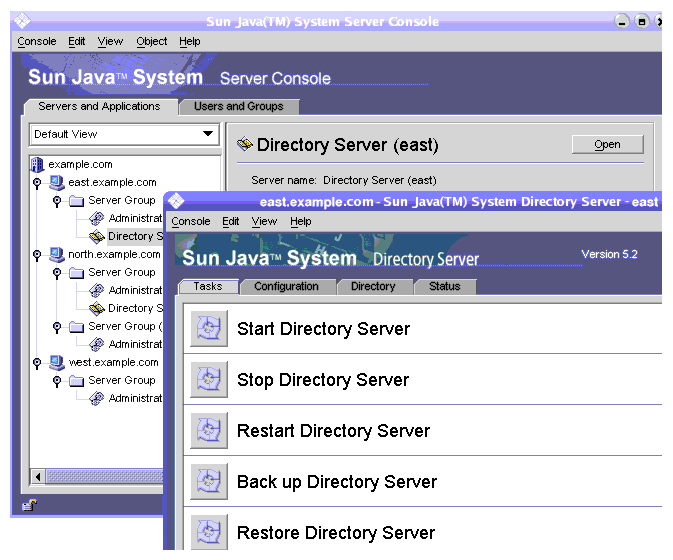Screen dimensions: 673x560
Task: Open the Object menu
Action: pyautogui.click(x=152, y=42)
